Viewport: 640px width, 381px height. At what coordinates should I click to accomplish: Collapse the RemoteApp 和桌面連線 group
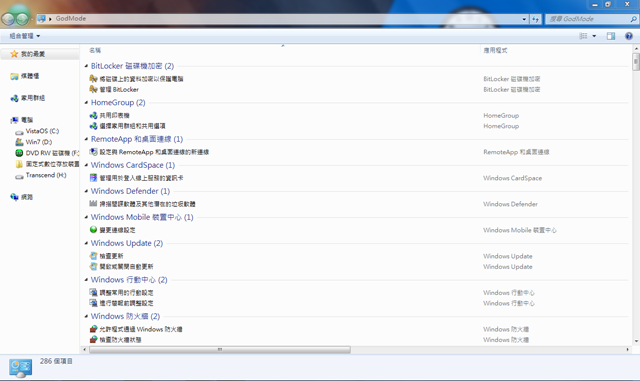86,139
